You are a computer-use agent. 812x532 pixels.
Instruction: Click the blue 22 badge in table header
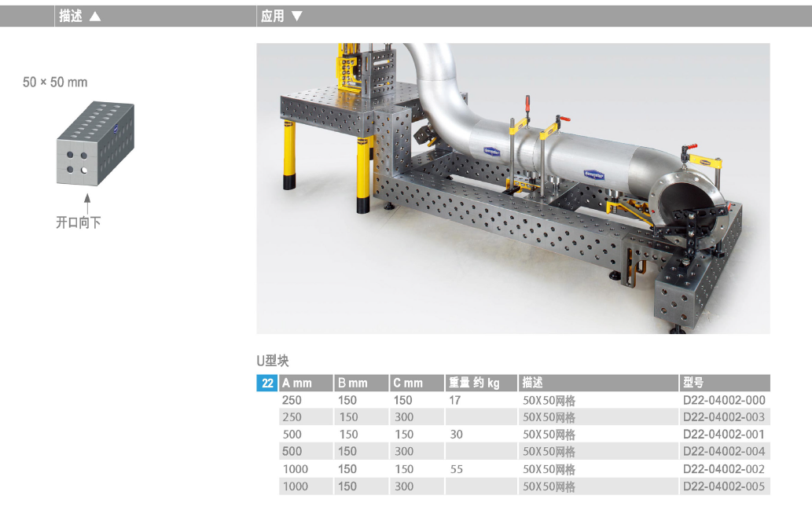coord(267,383)
